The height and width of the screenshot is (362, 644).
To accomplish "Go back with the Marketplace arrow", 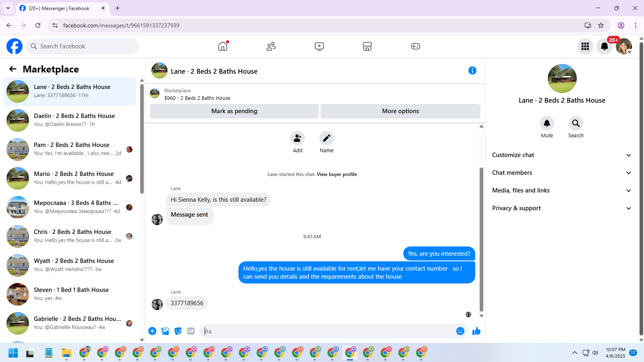I will [x=13, y=69].
